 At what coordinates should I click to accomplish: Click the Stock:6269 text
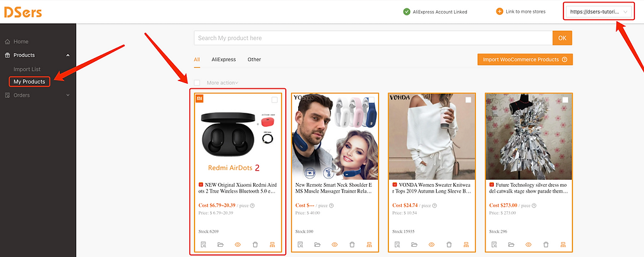208,231
